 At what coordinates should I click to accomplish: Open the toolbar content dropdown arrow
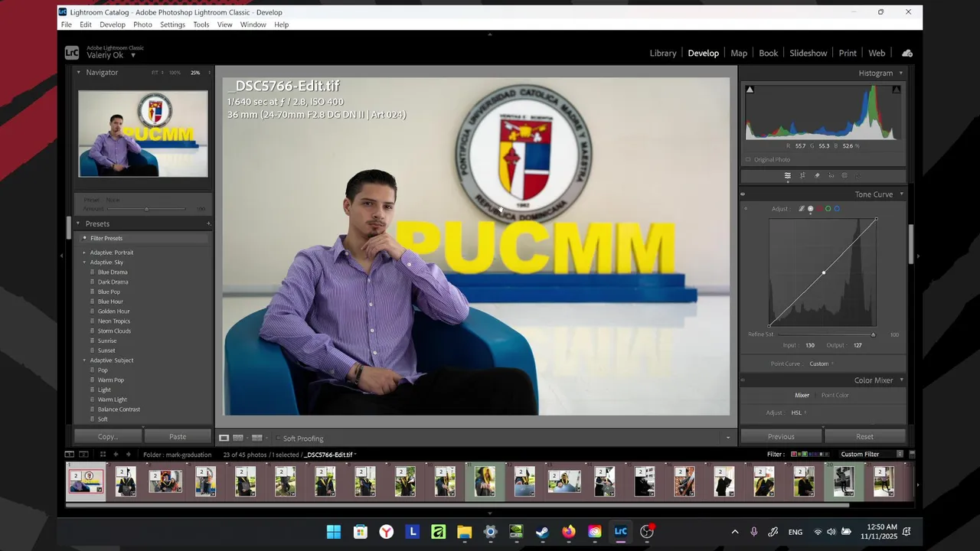coord(728,439)
